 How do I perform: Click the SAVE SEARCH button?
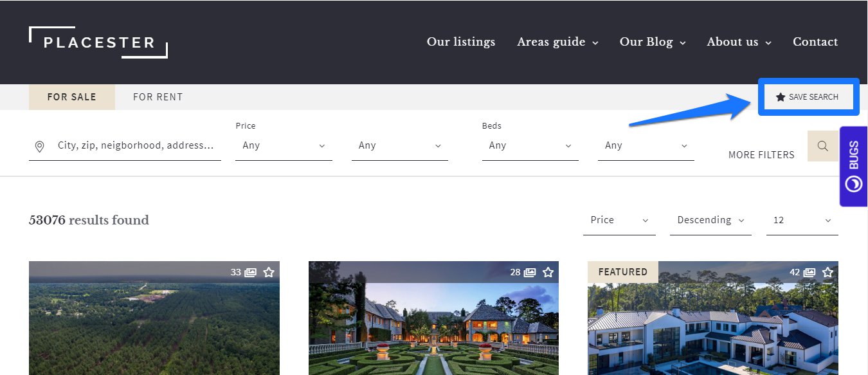(x=808, y=97)
